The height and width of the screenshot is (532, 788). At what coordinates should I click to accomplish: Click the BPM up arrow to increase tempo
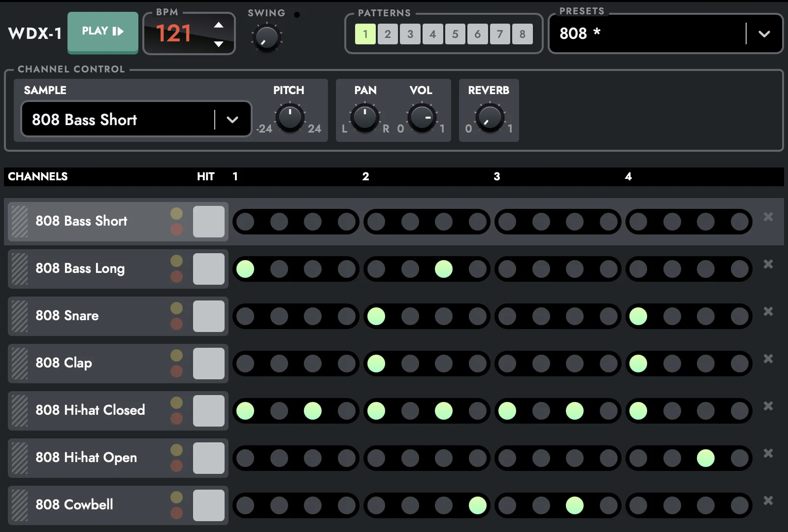218,25
